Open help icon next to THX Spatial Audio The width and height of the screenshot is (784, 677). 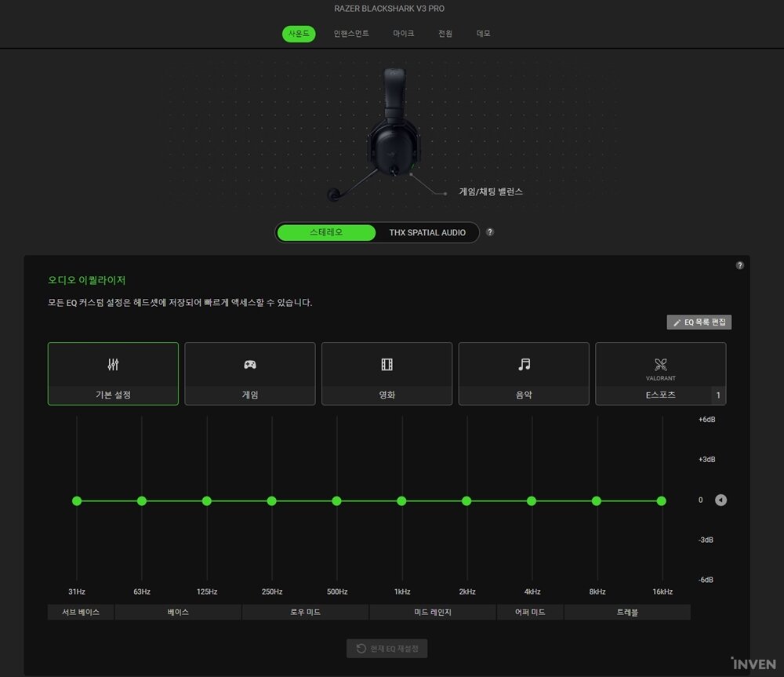[x=490, y=232]
